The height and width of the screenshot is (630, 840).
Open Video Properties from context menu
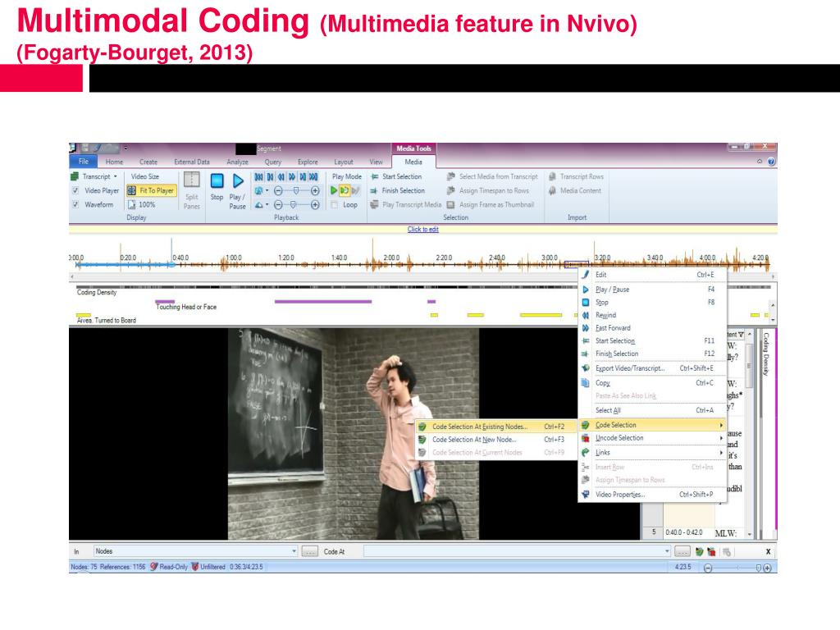click(652, 495)
